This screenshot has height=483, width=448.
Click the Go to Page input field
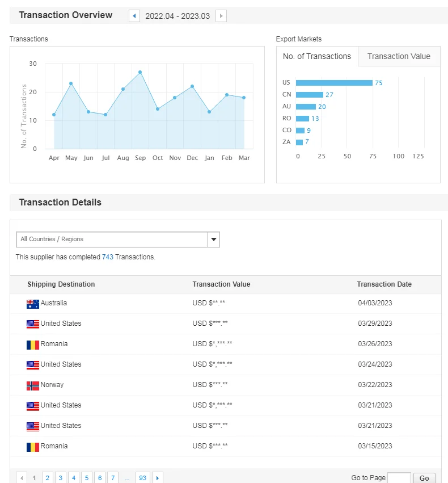[399, 478]
